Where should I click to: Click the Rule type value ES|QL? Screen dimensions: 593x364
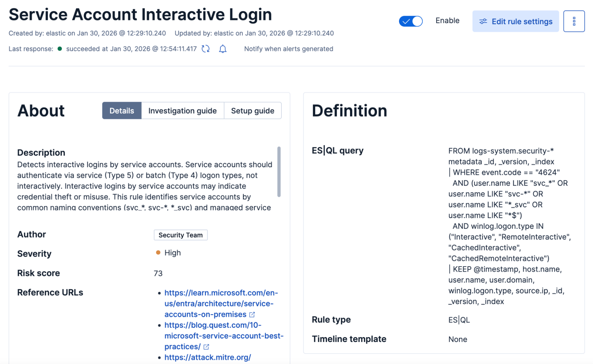459,320
